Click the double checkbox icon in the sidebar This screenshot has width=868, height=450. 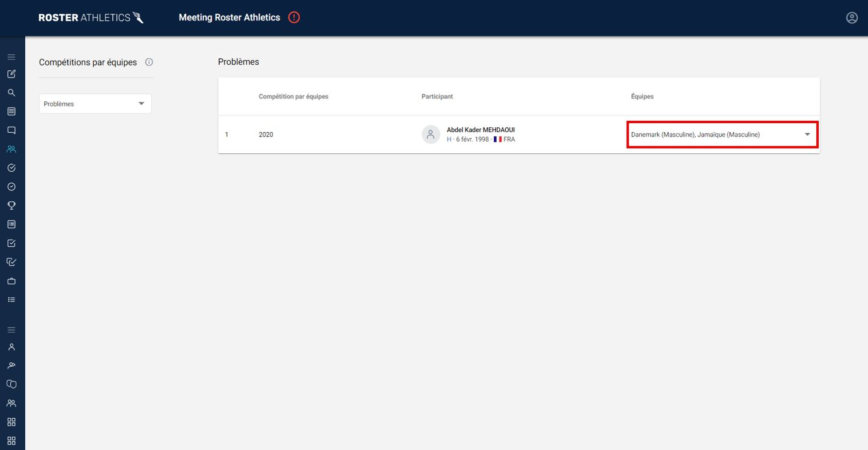(x=11, y=262)
